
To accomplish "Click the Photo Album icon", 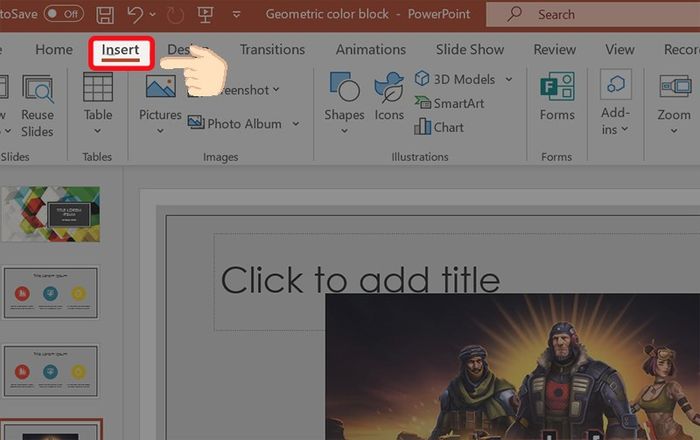I will (196, 122).
